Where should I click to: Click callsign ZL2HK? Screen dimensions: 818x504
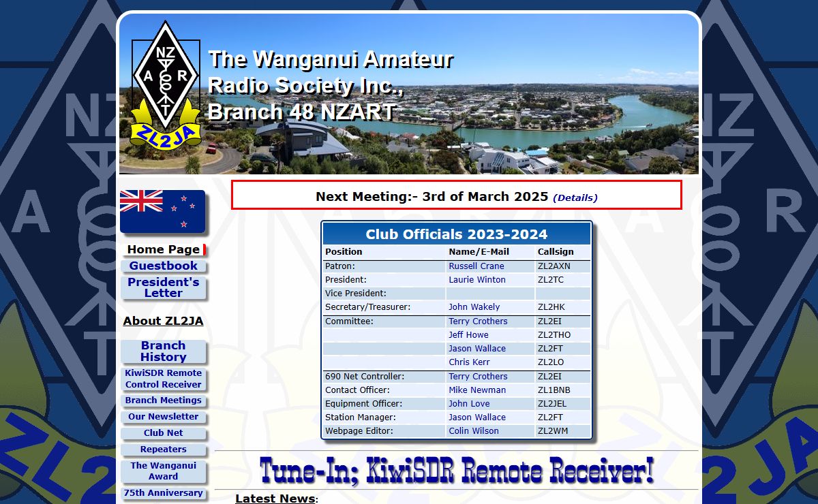pos(551,307)
